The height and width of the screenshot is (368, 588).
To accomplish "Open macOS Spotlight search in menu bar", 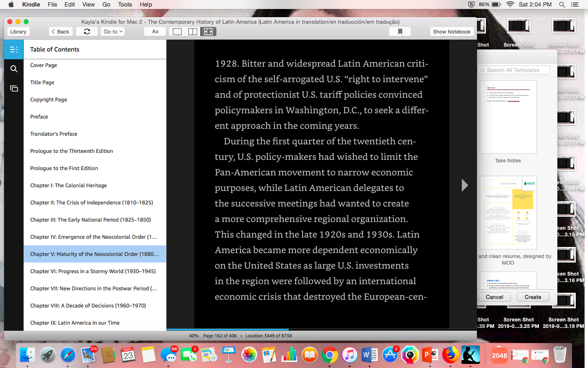I will click(562, 4).
